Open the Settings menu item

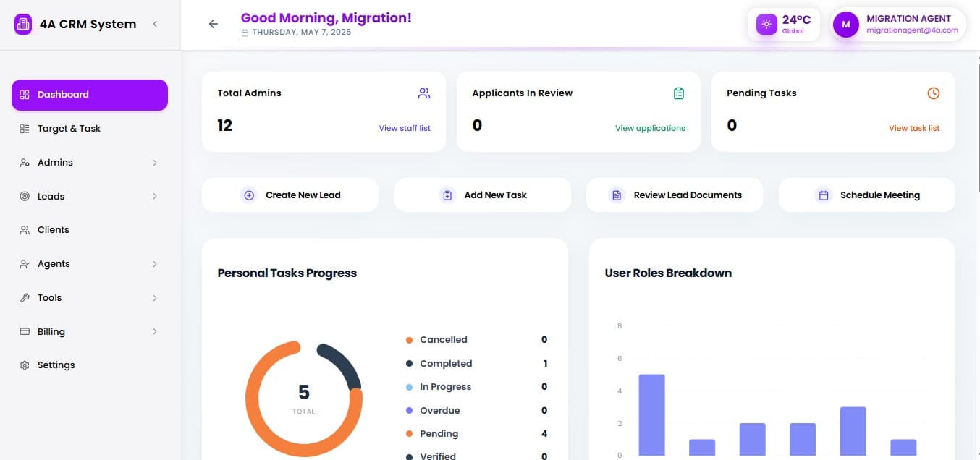90,365
